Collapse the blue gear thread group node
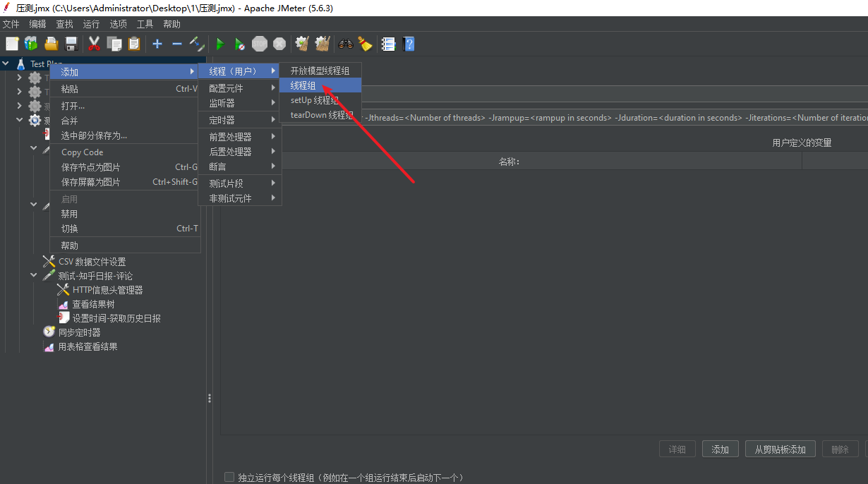The width and height of the screenshot is (868, 484). click(x=20, y=121)
